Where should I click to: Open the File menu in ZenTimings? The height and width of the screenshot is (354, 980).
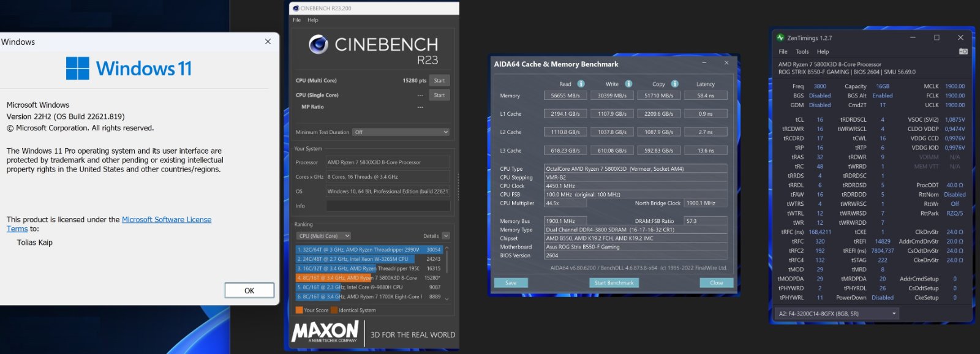point(783,51)
